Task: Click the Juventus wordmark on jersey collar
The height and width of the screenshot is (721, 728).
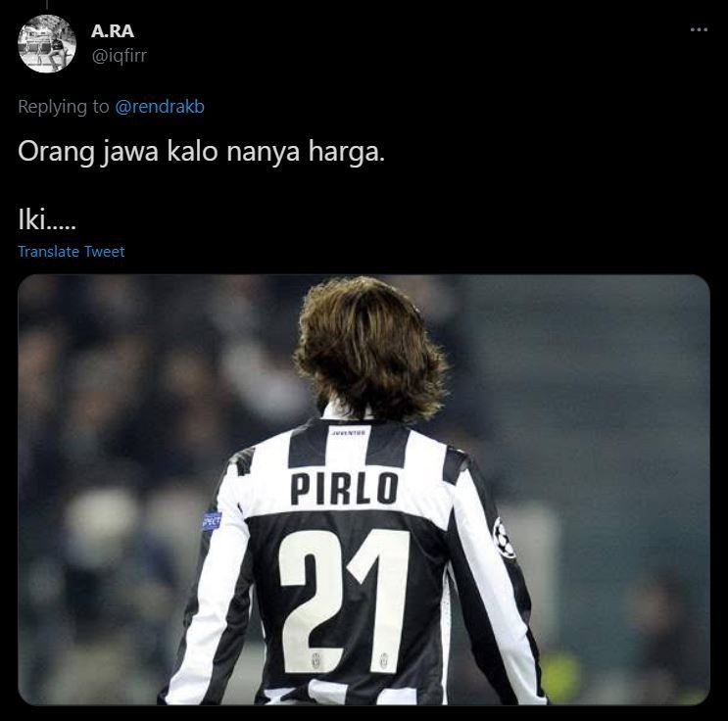Action: coord(349,433)
